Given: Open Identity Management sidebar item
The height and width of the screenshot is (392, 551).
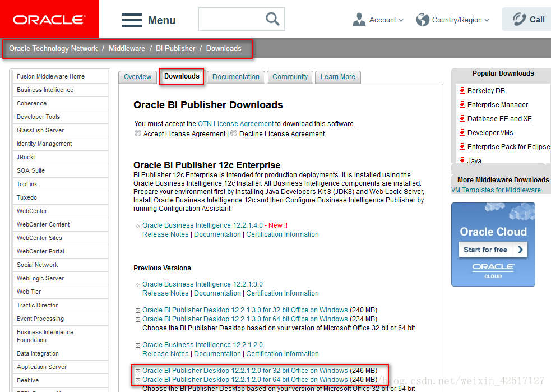Looking at the screenshot, I should [x=61, y=144].
